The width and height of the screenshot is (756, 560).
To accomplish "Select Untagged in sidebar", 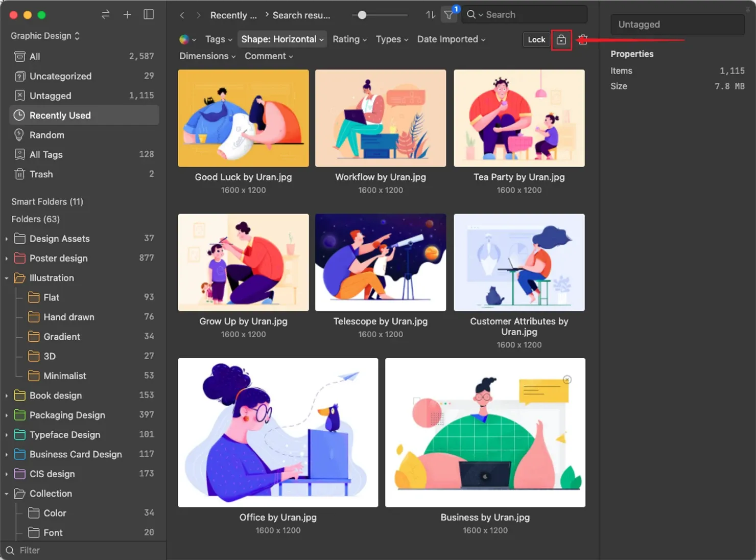I will pos(84,96).
